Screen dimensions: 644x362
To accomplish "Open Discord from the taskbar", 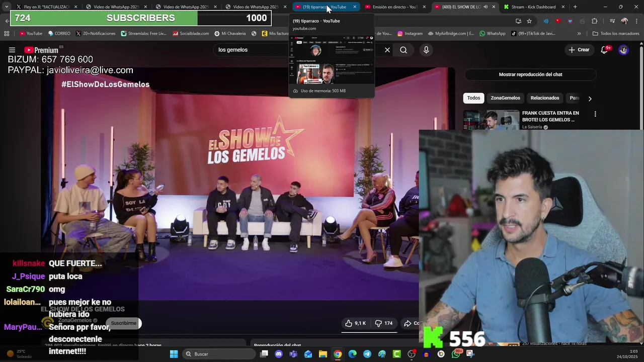I will 279,354.
